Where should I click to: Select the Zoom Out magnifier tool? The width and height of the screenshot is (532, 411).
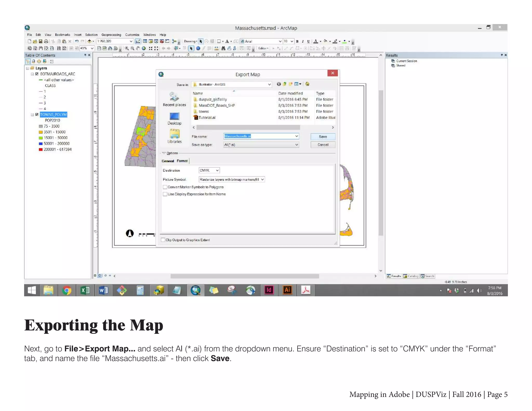pos(132,48)
